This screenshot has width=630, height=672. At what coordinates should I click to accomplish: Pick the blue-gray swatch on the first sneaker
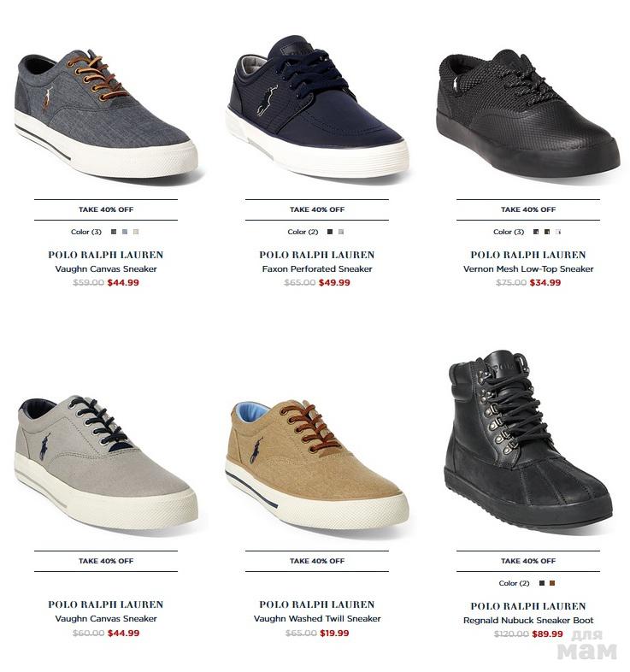tap(125, 232)
